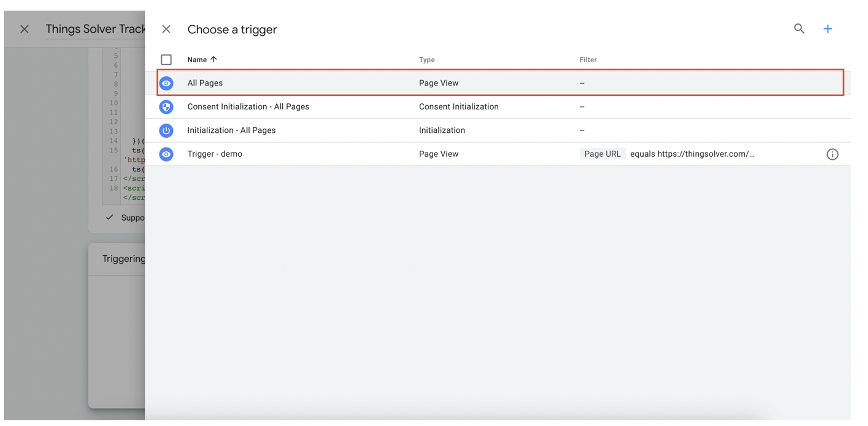Click the Trigger - demo eye icon
This screenshot has width=868, height=426.
coord(166,154)
